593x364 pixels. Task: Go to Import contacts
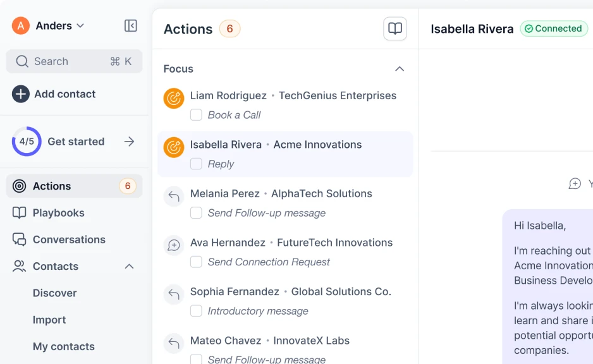coord(49,320)
